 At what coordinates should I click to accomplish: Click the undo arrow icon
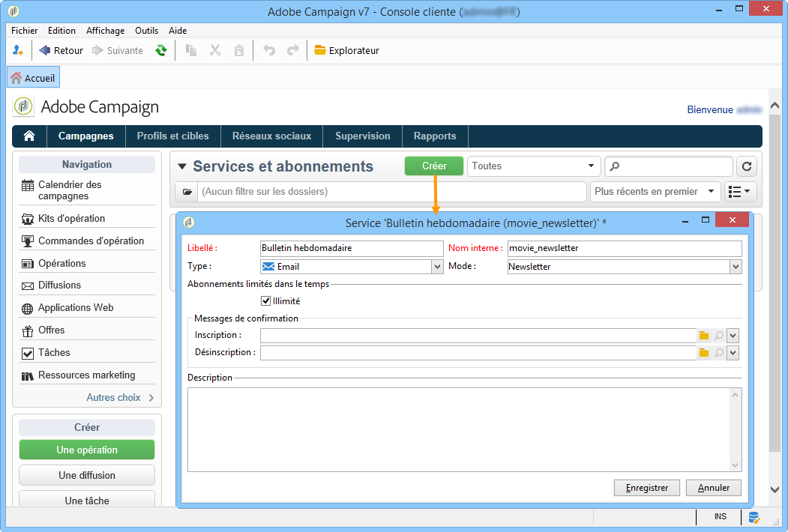click(x=269, y=50)
